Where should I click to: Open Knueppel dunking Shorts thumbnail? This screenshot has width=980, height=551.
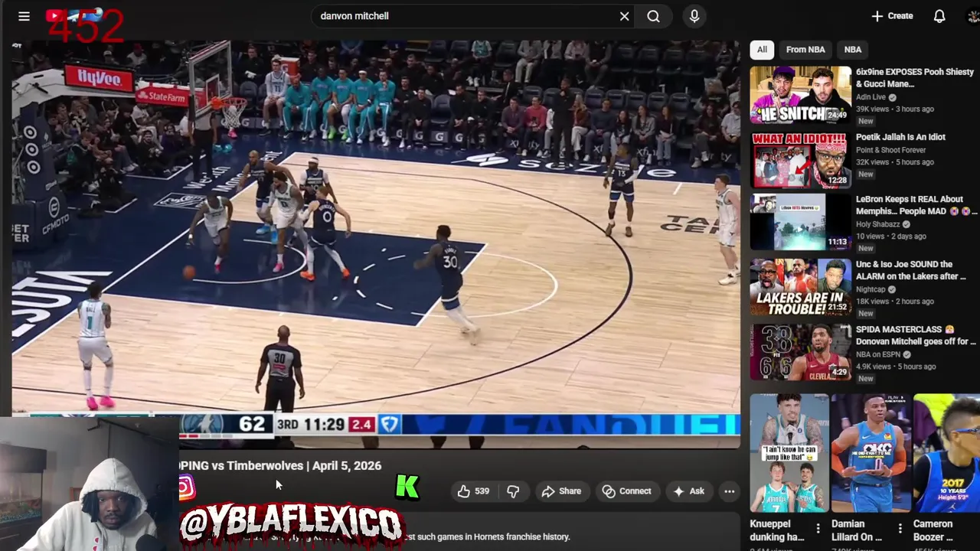(789, 453)
